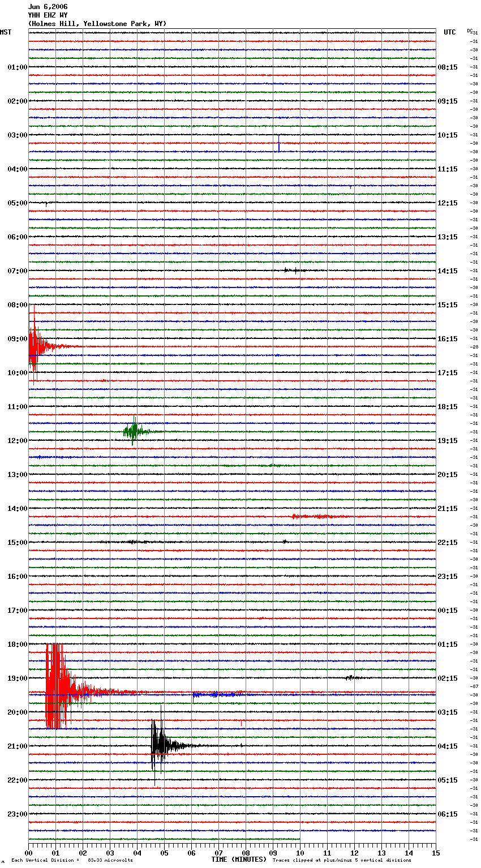Select the 05:00 MST time label
Screen dimensions: 481x868
(17, 203)
